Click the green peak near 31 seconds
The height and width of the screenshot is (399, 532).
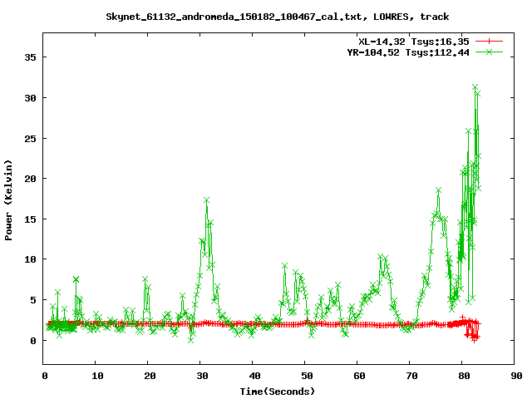pos(206,200)
